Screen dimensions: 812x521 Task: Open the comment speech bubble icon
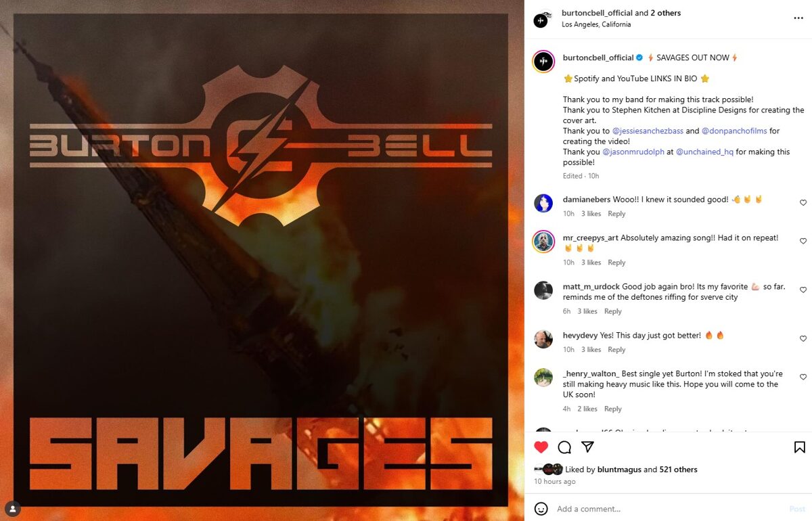point(564,447)
